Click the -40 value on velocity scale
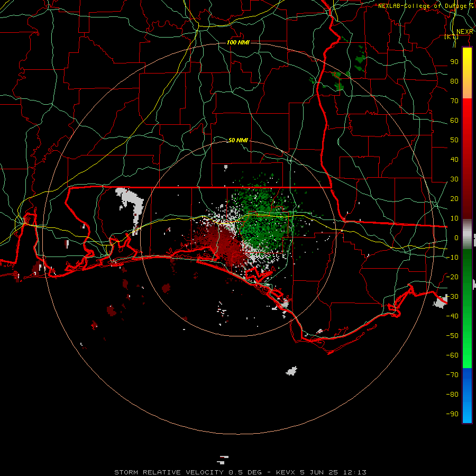Screen dimensions: 476x476 pyautogui.click(x=452, y=316)
